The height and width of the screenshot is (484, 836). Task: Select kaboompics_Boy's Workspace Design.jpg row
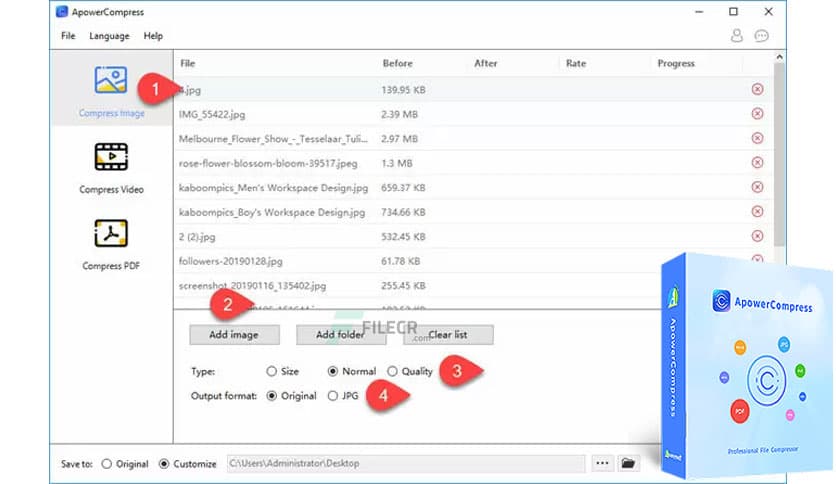coord(473,212)
